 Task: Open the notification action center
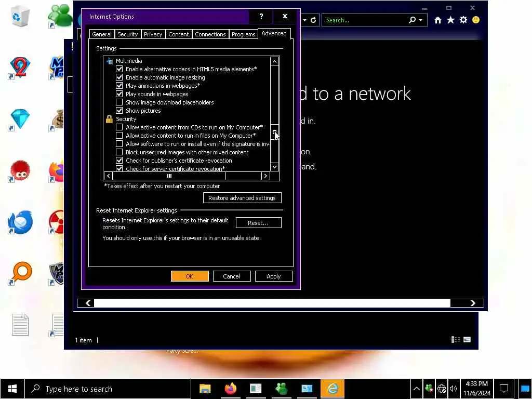pos(504,389)
